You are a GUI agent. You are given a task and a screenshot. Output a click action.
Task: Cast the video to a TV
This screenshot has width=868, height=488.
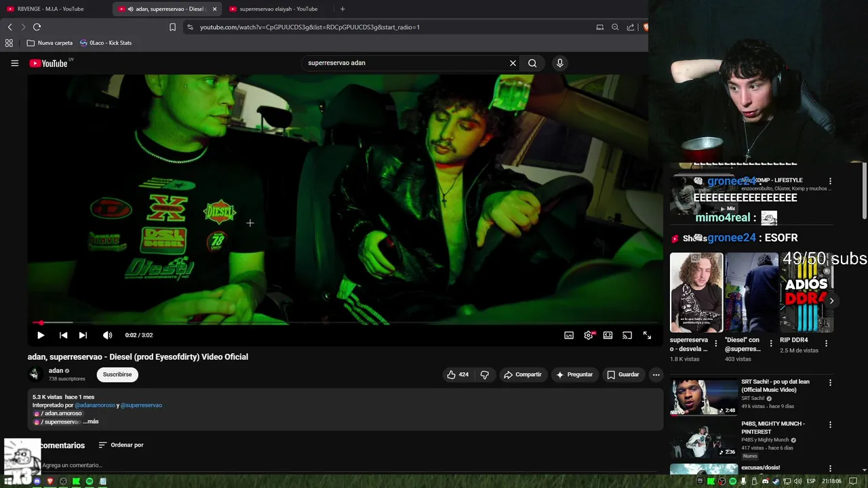[627, 335]
